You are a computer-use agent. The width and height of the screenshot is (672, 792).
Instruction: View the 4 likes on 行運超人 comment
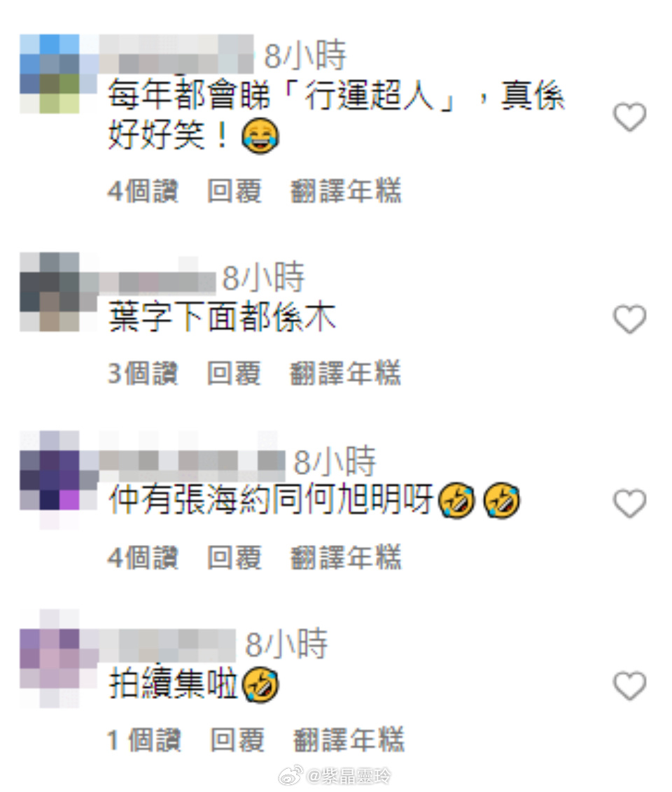pyautogui.click(x=143, y=191)
